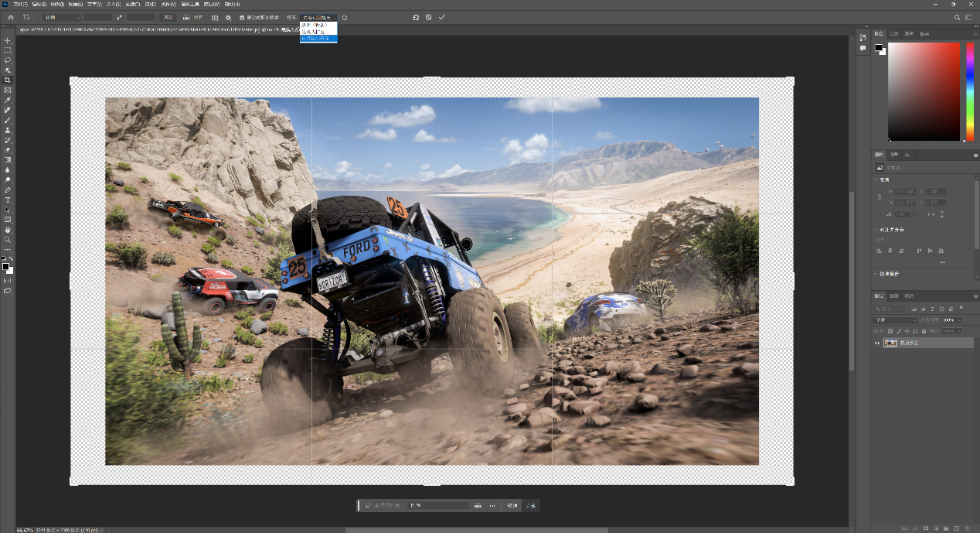Toggle the Delete Cropped Pixels checkbox
The image size is (980, 533).
pyautogui.click(x=242, y=17)
